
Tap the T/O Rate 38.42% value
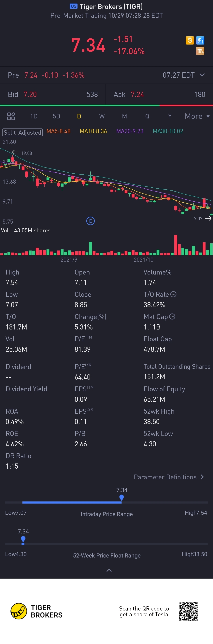tap(154, 305)
